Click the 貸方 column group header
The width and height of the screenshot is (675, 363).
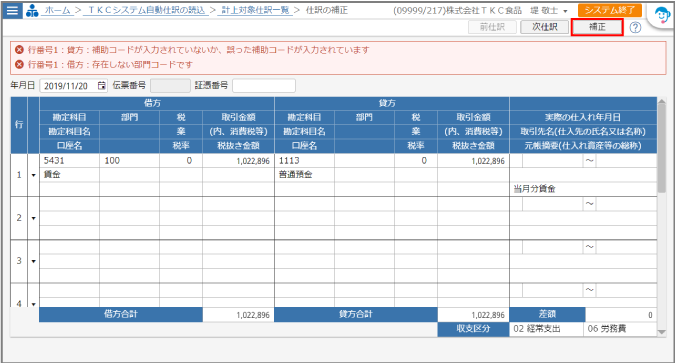tap(392, 103)
